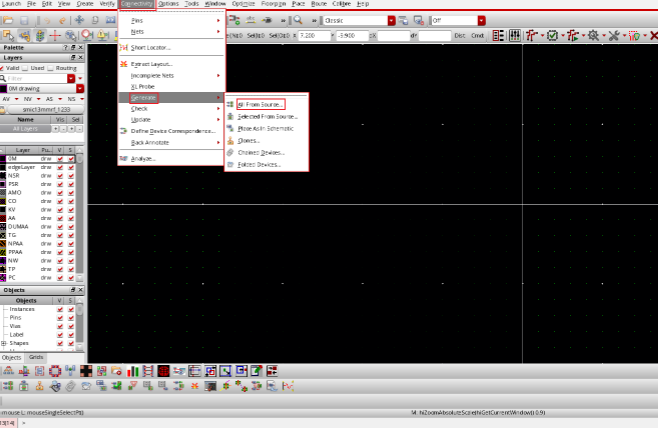
Task: Select All From Source menu entry
Action: (x=260, y=103)
